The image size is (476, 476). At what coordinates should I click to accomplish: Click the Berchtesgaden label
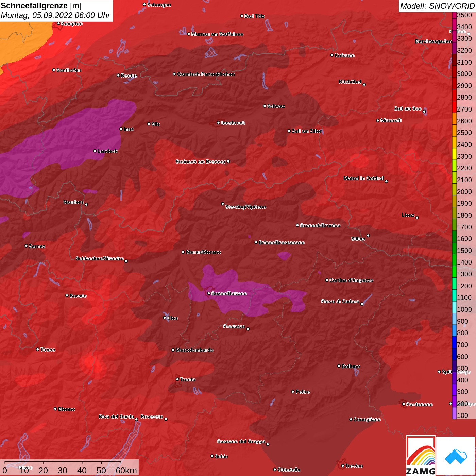[433, 41]
